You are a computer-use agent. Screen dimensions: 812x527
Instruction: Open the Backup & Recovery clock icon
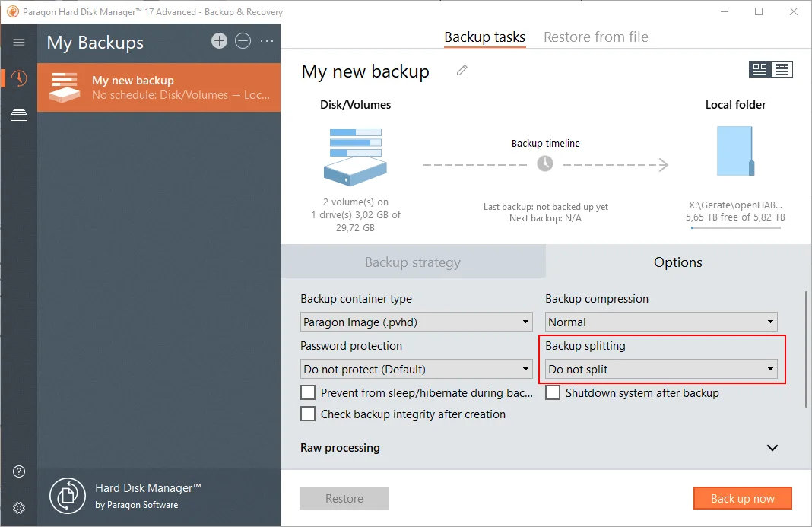click(x=19, y=78)
